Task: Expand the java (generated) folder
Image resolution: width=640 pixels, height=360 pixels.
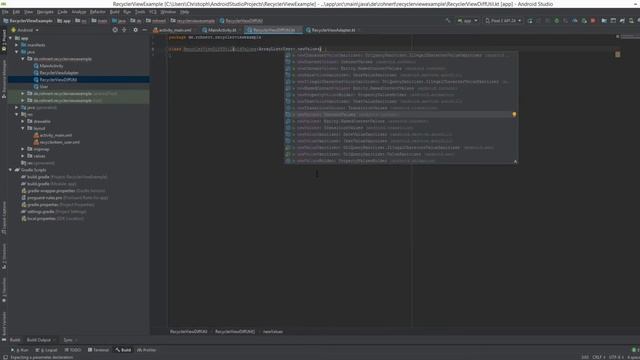Action: (17, 107)
